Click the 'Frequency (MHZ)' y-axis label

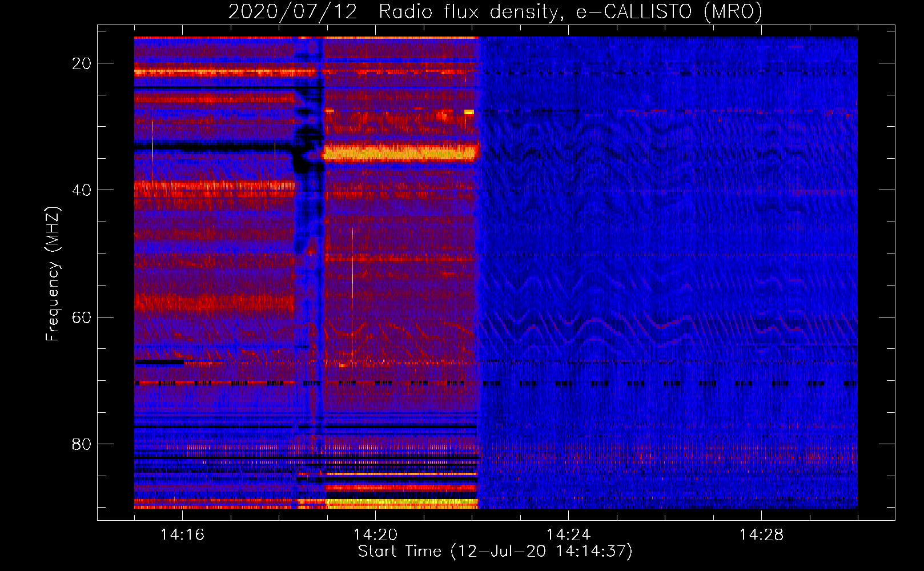coord(53,274)
